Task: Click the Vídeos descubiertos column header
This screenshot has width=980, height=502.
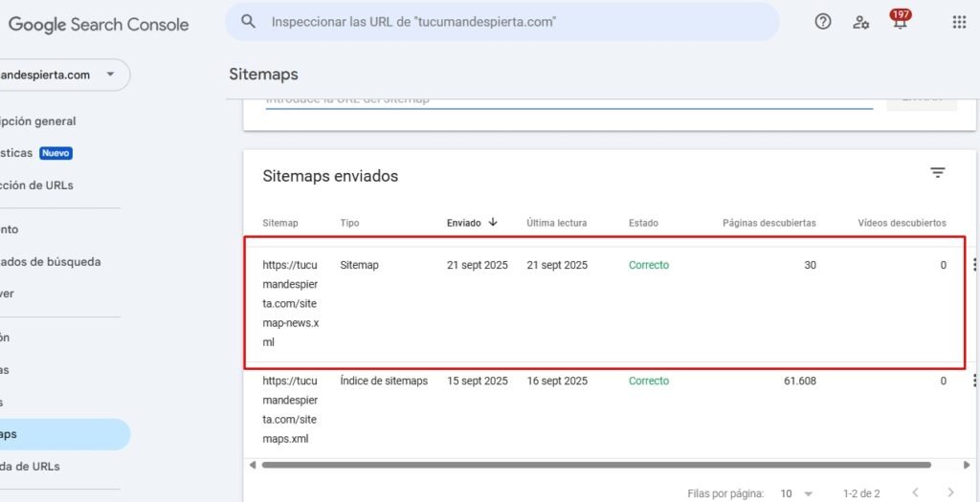Action: tap(902, 223)
